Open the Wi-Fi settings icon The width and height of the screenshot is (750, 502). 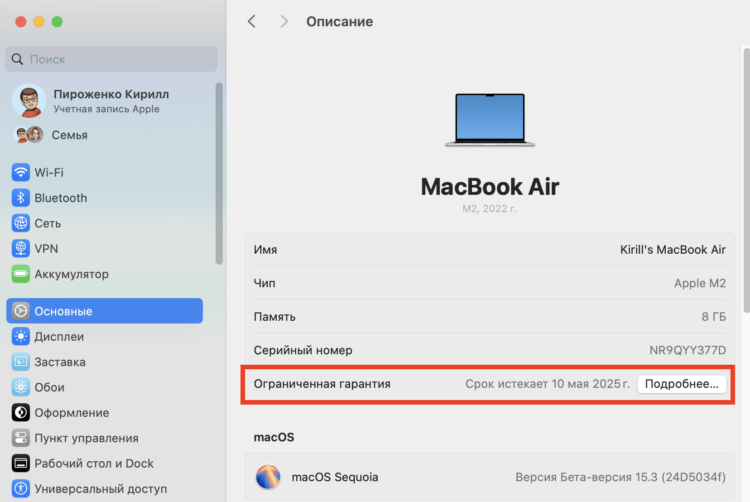21,172
